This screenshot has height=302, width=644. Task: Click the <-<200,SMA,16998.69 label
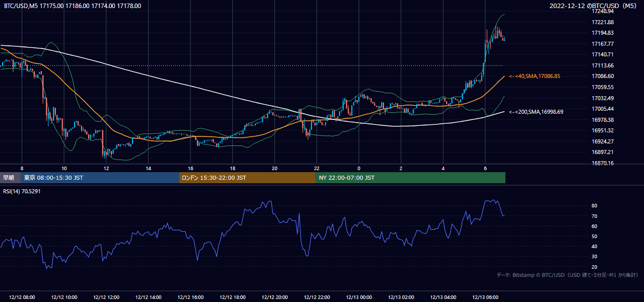click(x=536, y=112)
